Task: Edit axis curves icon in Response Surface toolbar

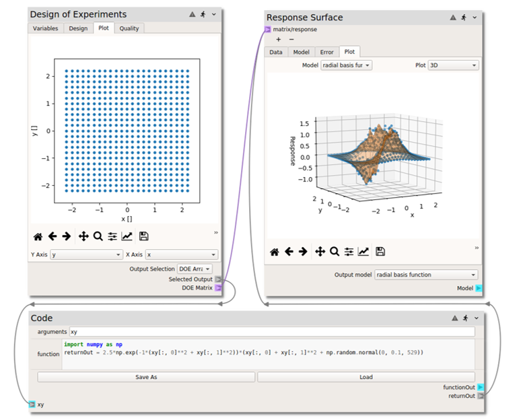Action: [364, 252]
